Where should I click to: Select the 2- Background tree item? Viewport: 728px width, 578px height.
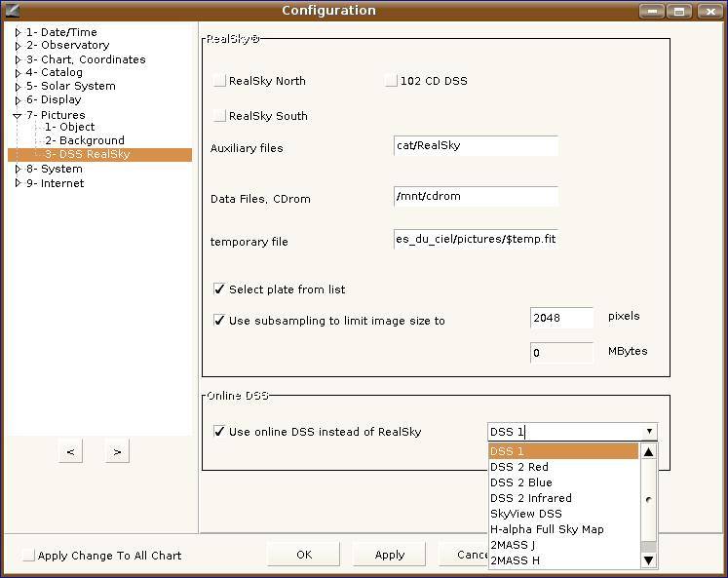pos(85,140)
